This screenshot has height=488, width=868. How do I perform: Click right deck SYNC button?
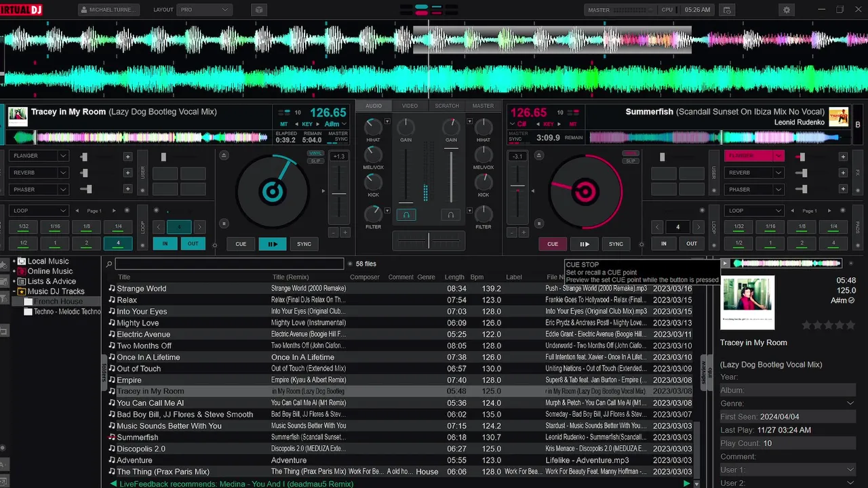616,244
